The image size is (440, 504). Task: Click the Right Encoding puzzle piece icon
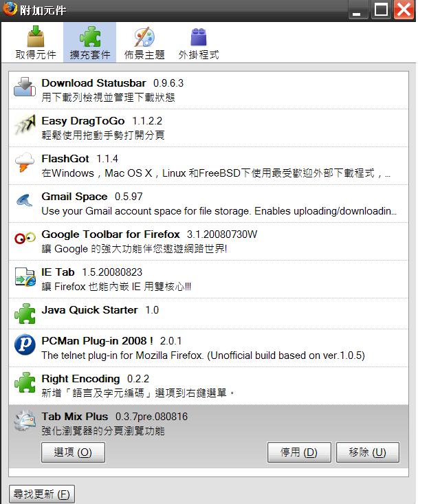tap(25, 382)
